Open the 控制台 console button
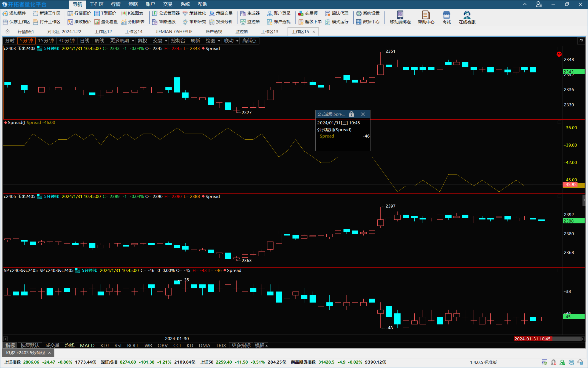This screenshot has height=368, width=588. [178, 41]
